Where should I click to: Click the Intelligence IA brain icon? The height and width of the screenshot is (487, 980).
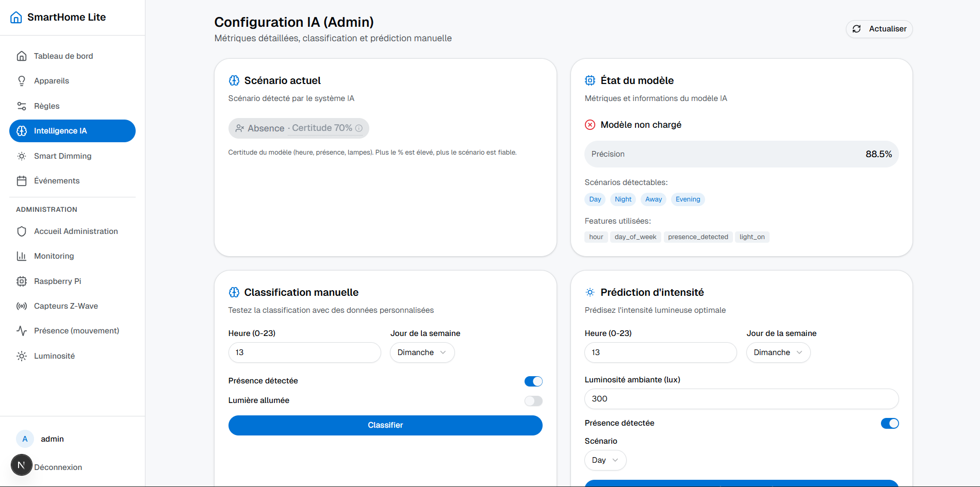pyautogui.click(x=21, y=131)
